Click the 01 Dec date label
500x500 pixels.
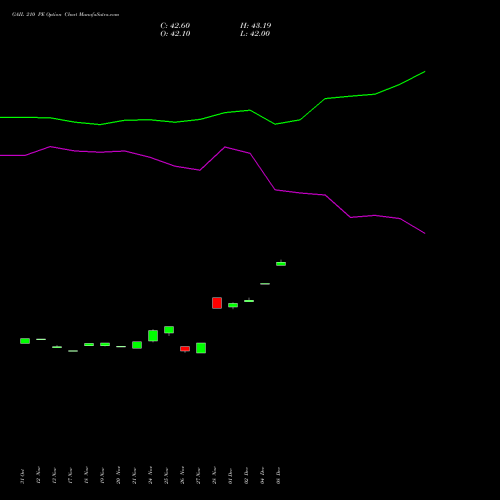230,476
